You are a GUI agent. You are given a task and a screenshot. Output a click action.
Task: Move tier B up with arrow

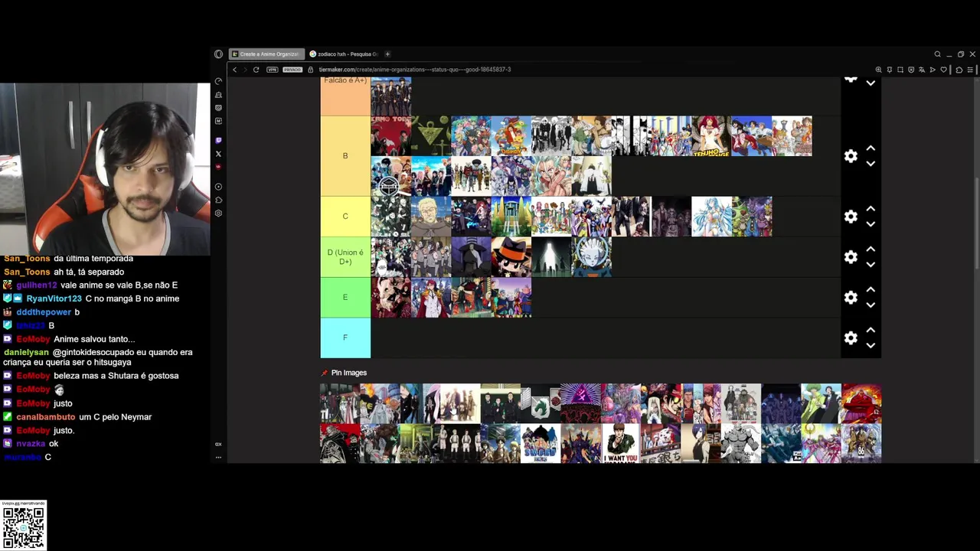(x=871, y=148)
